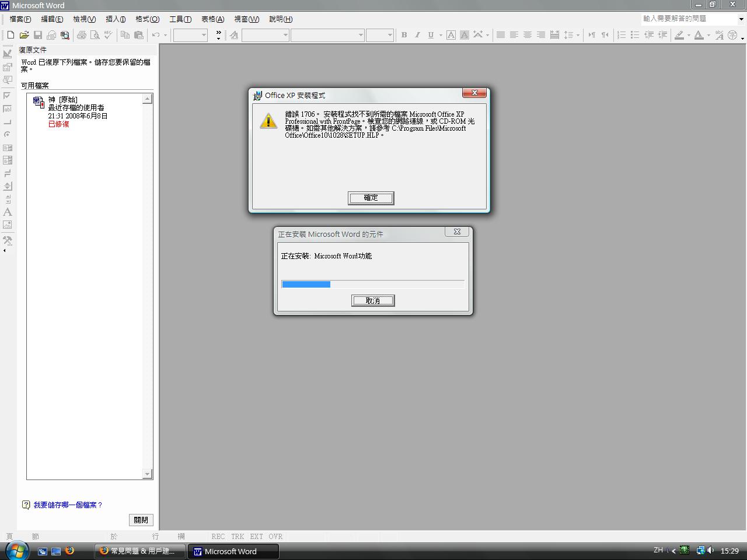Click the numbered list icon
The width and height of the screenshot is (747, 560).
622,35
